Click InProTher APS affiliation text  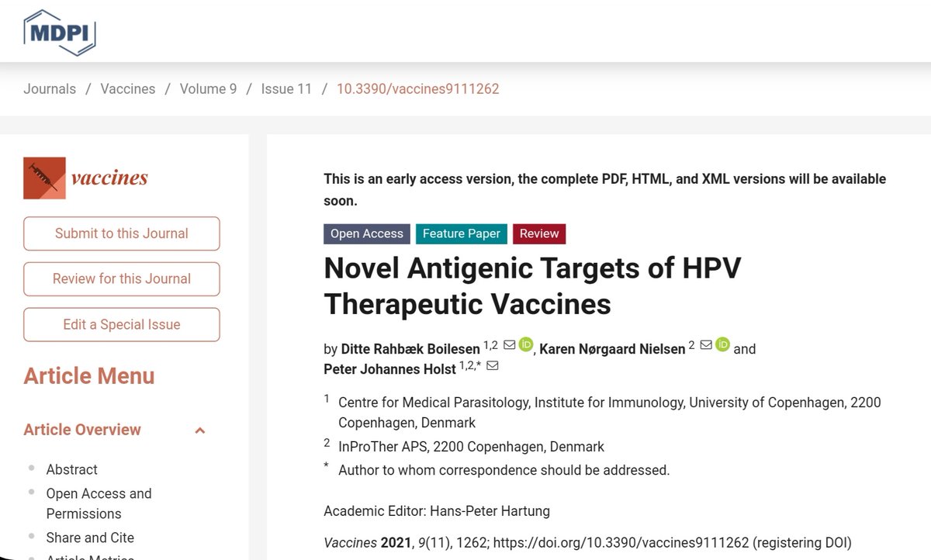471,447
